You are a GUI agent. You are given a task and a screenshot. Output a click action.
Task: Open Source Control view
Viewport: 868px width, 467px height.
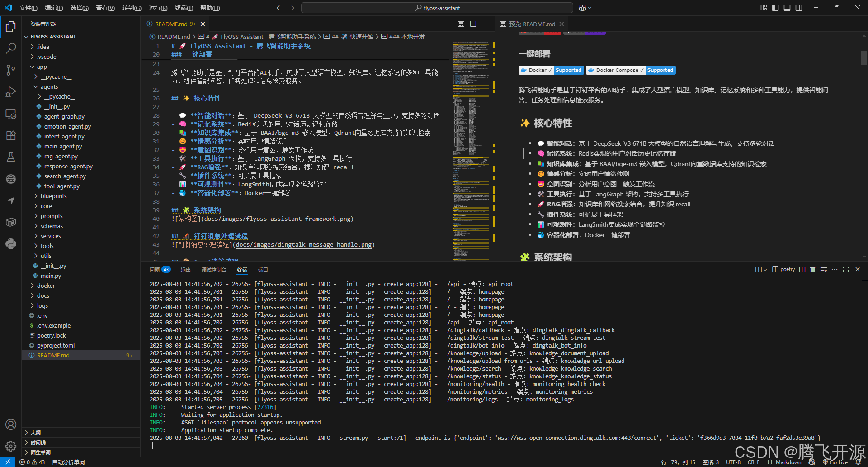(x=11, y=70)
